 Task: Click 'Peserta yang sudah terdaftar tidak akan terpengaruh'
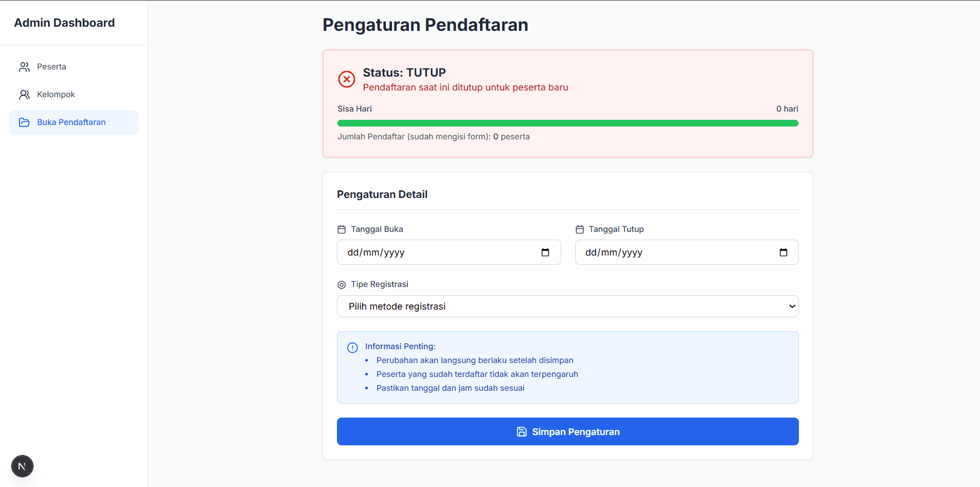click(477, 374)
